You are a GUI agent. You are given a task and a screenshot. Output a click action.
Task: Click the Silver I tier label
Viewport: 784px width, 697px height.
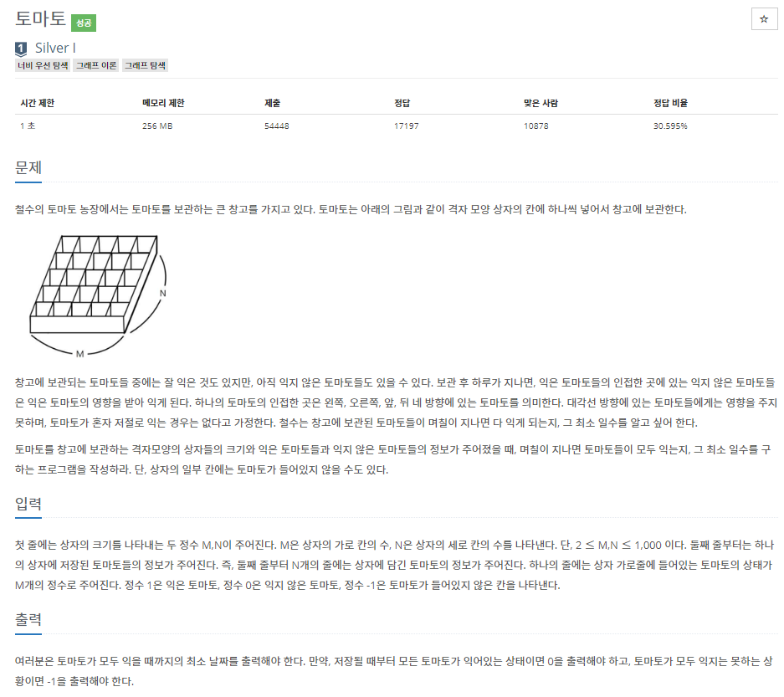coord(55,48)
